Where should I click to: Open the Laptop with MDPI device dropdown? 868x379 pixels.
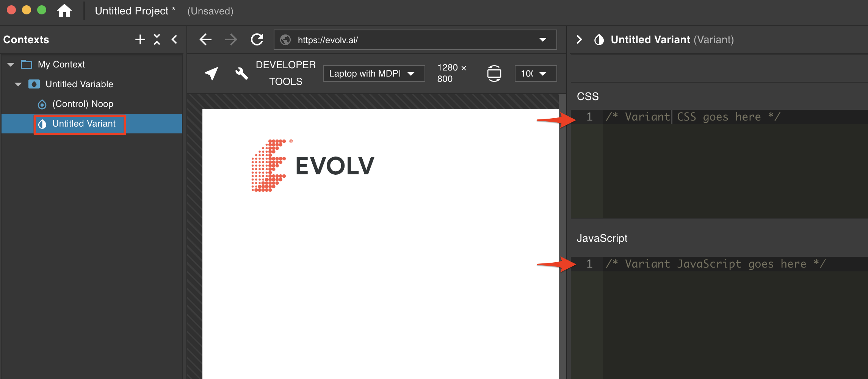pyautogui.click(x=373, y=73)
